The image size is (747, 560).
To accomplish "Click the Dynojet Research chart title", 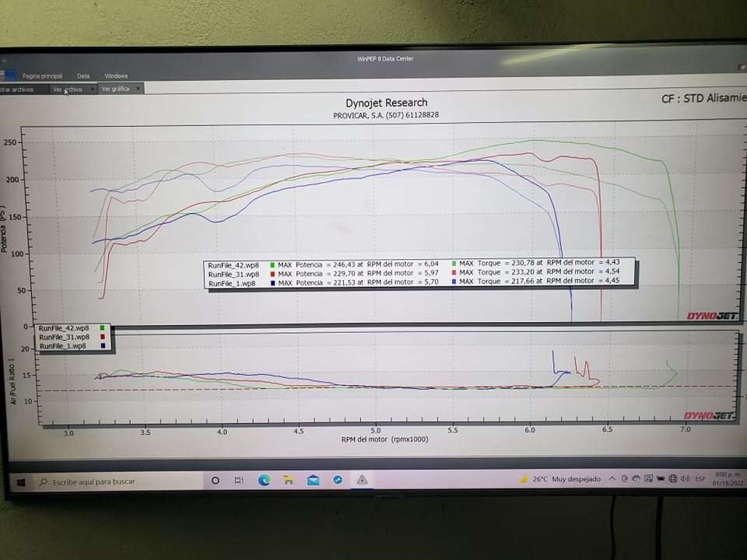I will tap(387, 103).
